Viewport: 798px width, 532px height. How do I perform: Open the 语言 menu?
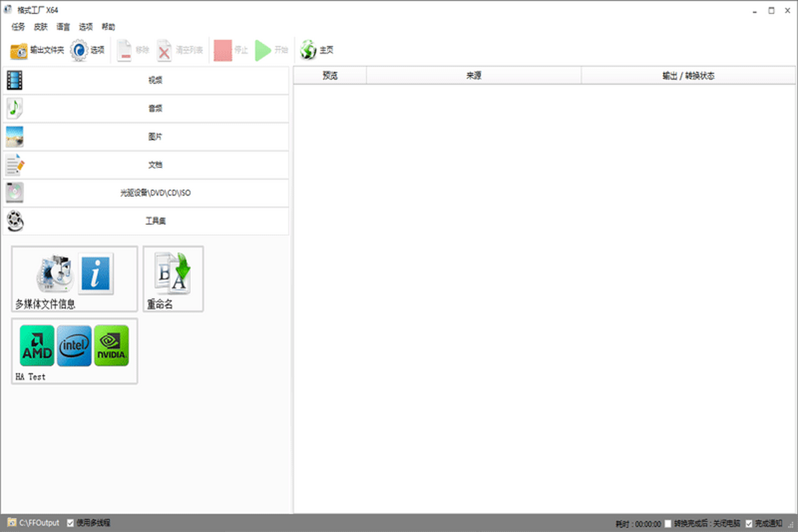(63, 27)
